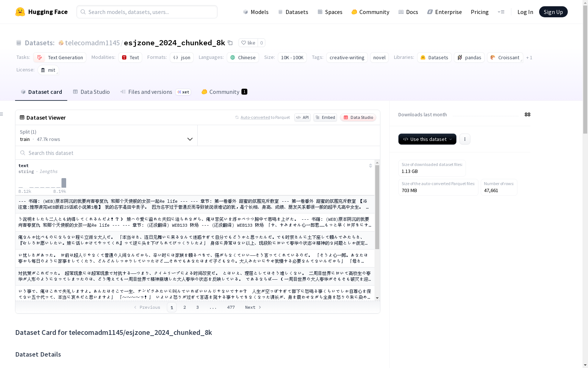Open the Datasets: breadcrumb link
This screenshot has width=588, height=368.
40,43
